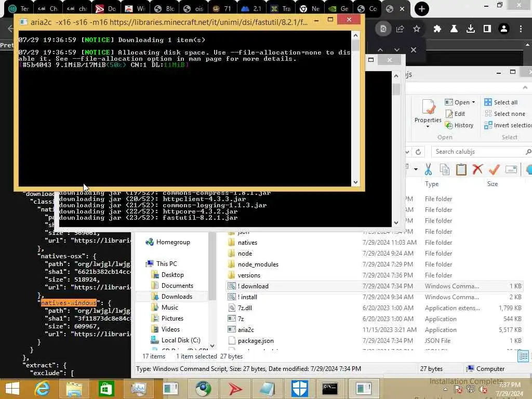The height and width of the screenshot is (399, 532).
Task: Select the ! download command script
Action: coord(253,286)
